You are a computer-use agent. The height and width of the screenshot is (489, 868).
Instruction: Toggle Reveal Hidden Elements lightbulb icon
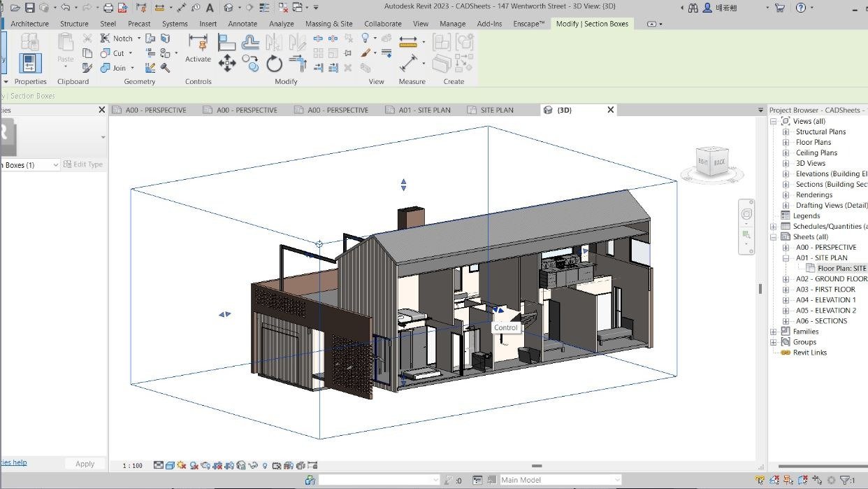(265, 465)
